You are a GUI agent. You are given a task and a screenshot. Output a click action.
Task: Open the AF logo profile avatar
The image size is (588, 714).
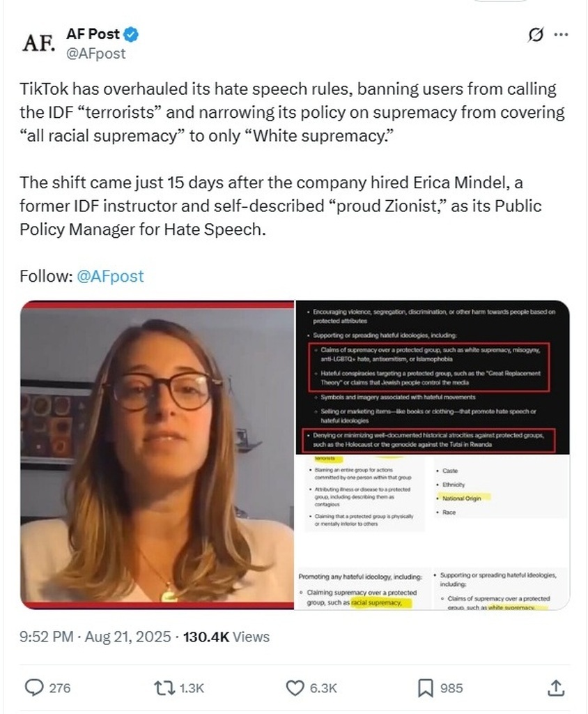coord(39,43)
